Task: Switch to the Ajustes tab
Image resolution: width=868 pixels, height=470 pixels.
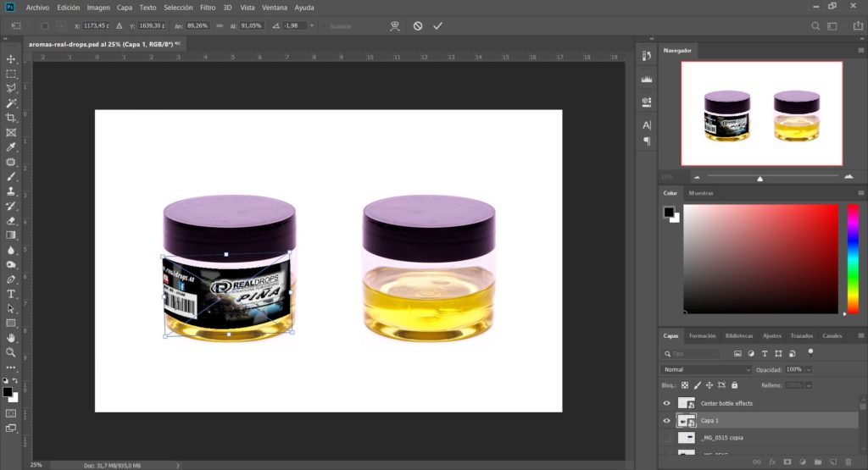Action: pos(771,335)
